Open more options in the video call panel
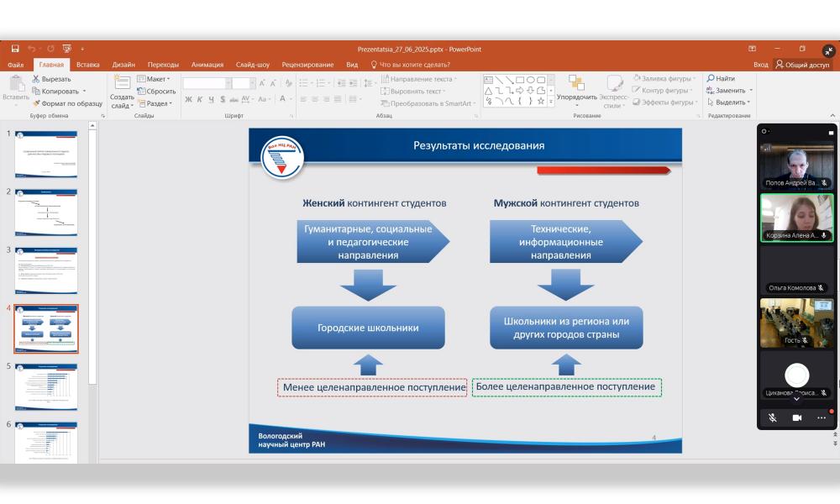 click(822, 417)
